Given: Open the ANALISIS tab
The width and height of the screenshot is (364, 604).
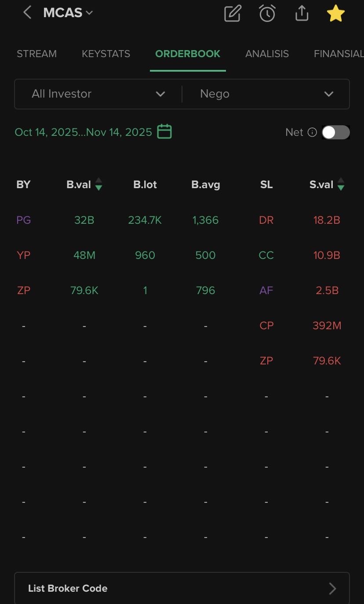Looking at the screenshot, I should click(267, 54).
